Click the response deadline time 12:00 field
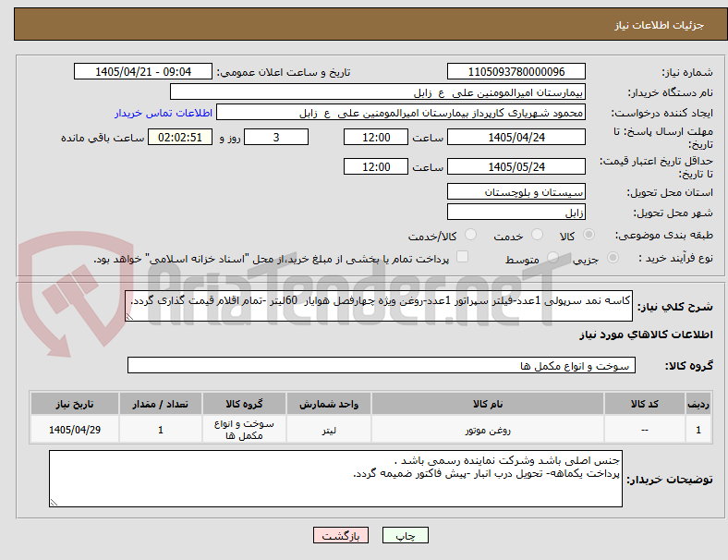The width and height of the screenshot is (728, 560). 376,137
